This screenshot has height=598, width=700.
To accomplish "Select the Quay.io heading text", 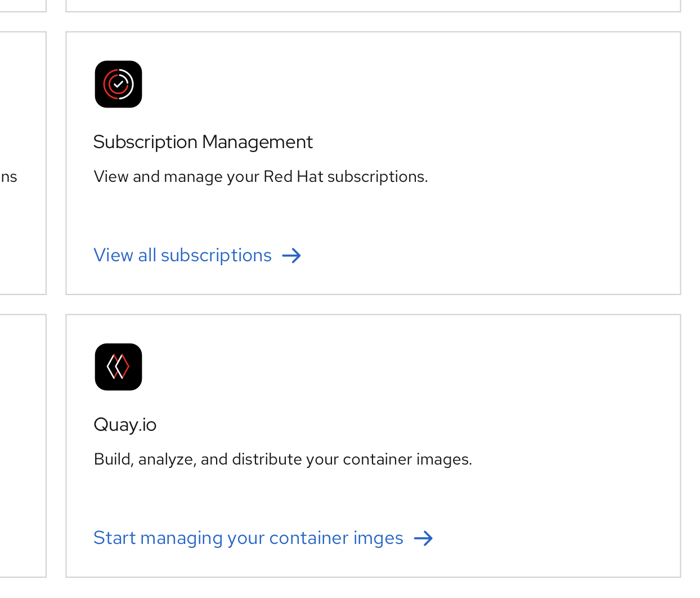I will tap(125, 425).
